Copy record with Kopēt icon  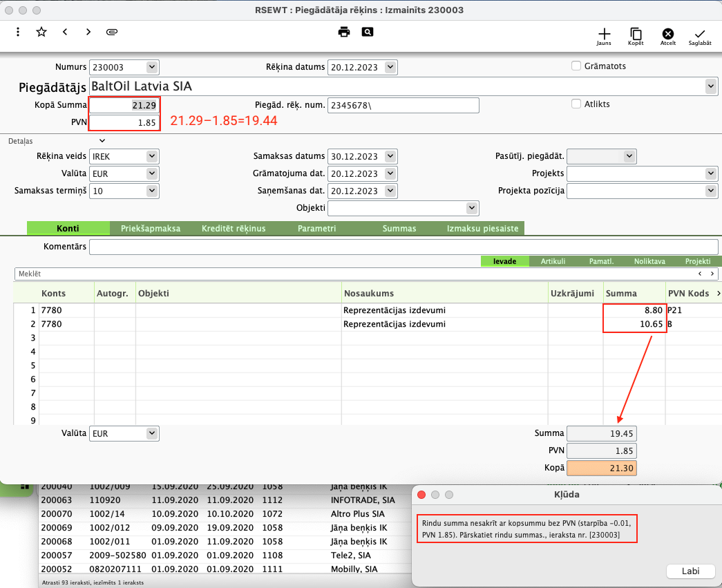[636, 37]
